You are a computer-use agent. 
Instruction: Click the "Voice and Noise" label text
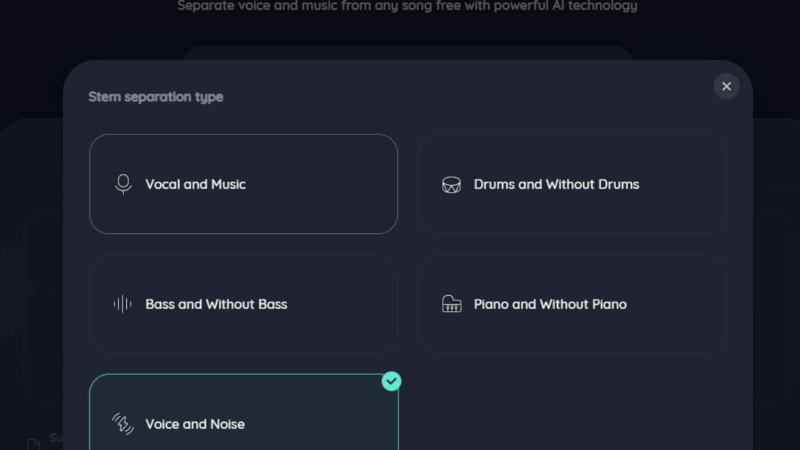[195, 424]
